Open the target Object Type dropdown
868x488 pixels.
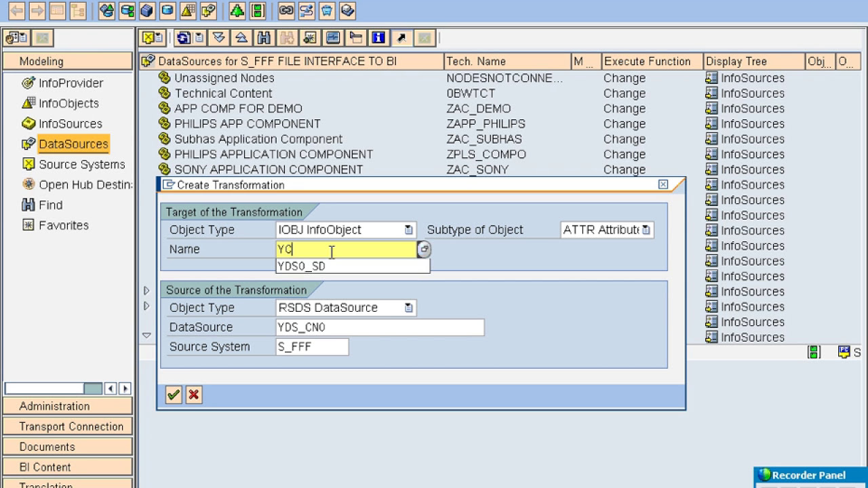[x=408, y=230]
